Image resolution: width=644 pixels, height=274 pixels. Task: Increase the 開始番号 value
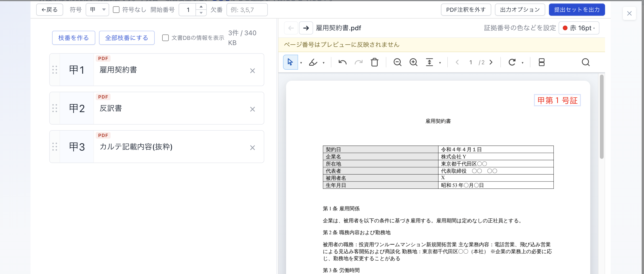(201, 7)
